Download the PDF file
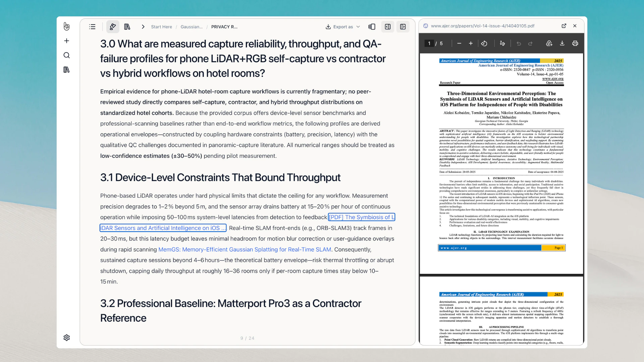644x362 pixels. 562,44
